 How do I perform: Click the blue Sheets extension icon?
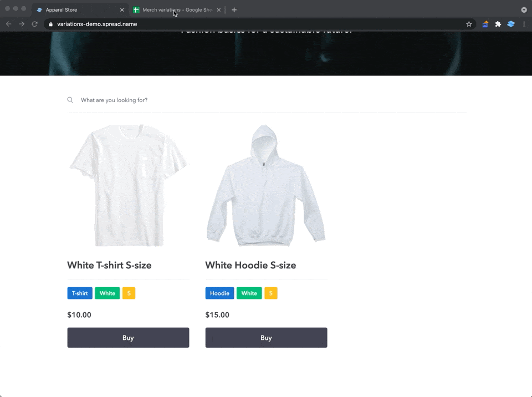[511, 24]
